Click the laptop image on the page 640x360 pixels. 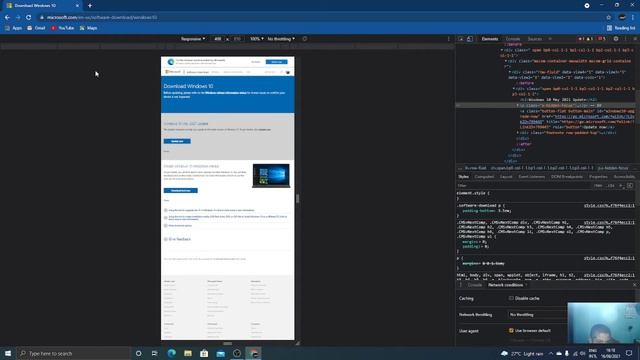[x=271, y=176]
